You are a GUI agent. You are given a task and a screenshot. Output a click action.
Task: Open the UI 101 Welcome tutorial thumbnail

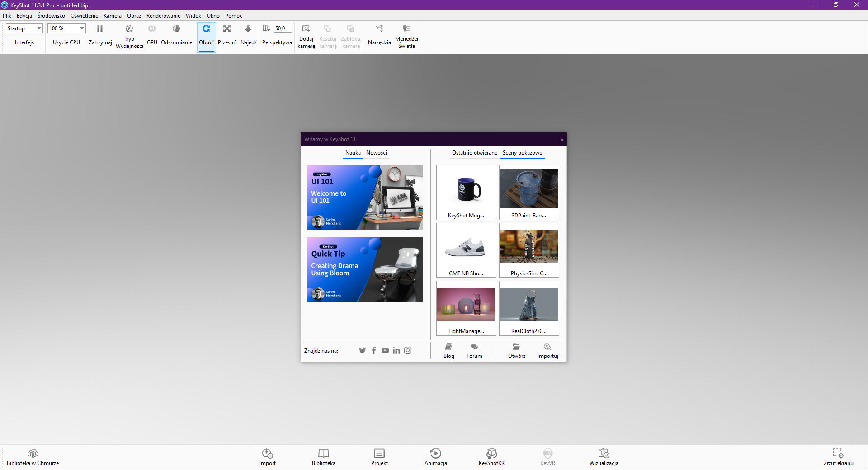[x=365, y=197]
